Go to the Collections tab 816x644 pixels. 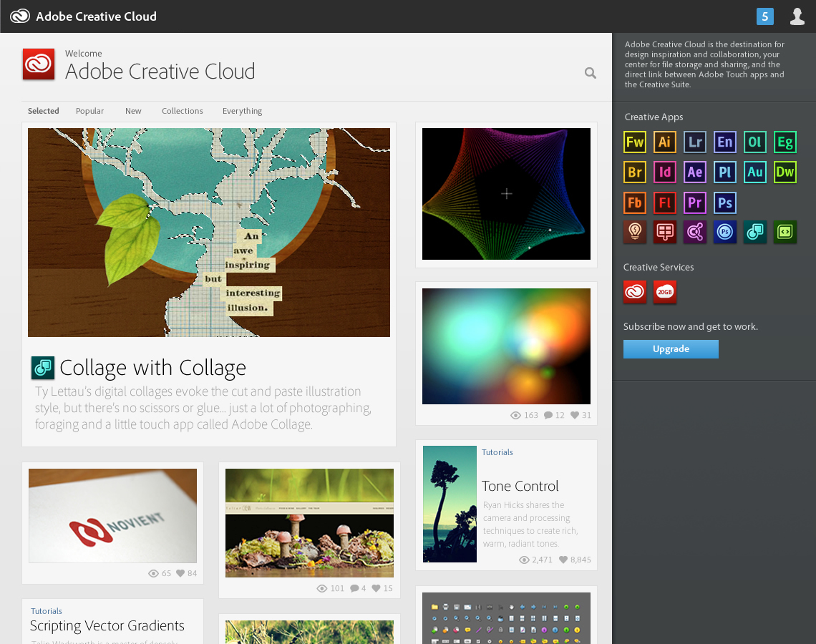click(x=182, y=111)
